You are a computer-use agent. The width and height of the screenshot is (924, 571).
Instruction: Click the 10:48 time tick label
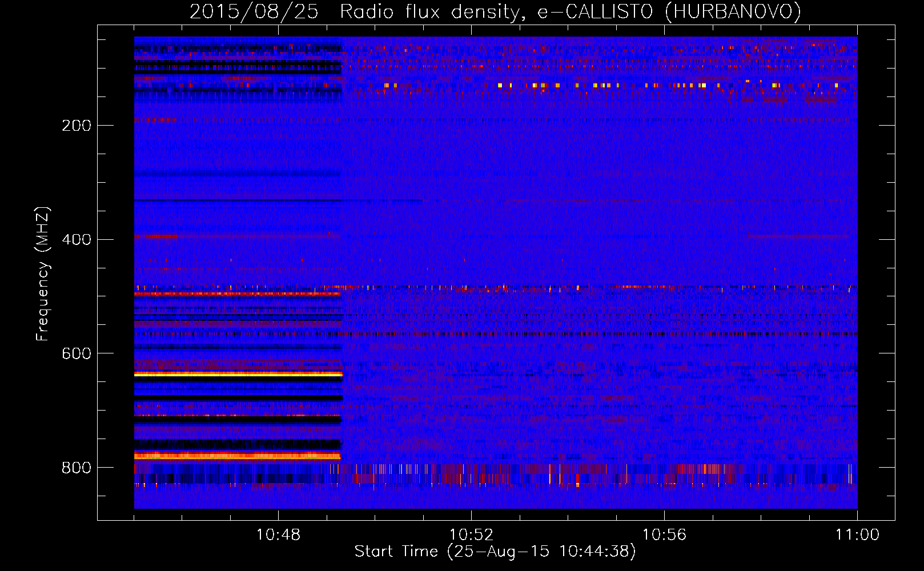278,535
